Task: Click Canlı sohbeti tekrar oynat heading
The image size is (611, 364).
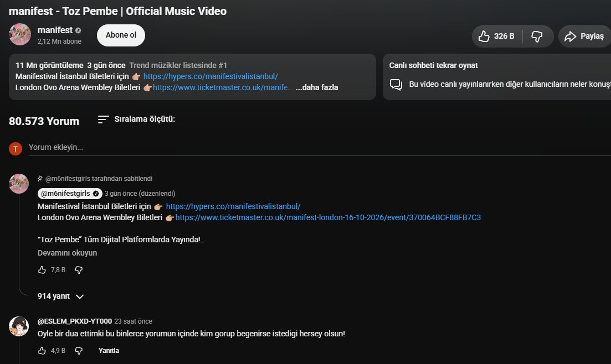Action: point(433,65)
